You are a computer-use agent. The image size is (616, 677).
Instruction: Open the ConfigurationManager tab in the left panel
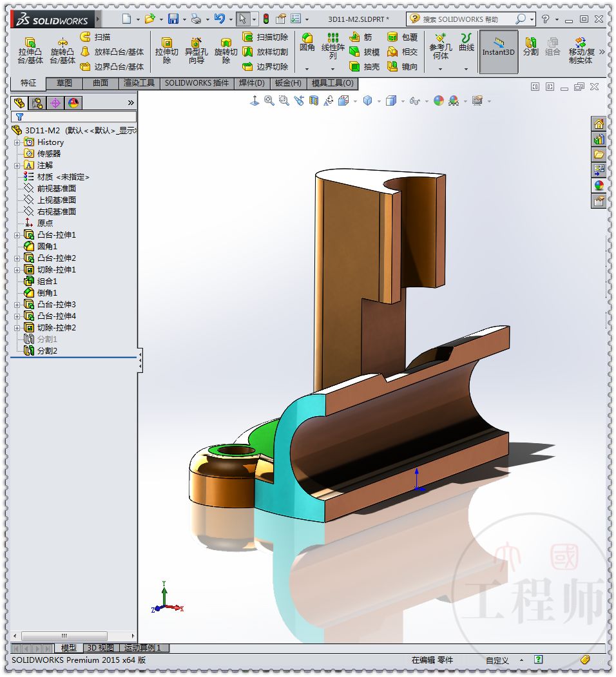click(x=55, y=103)
